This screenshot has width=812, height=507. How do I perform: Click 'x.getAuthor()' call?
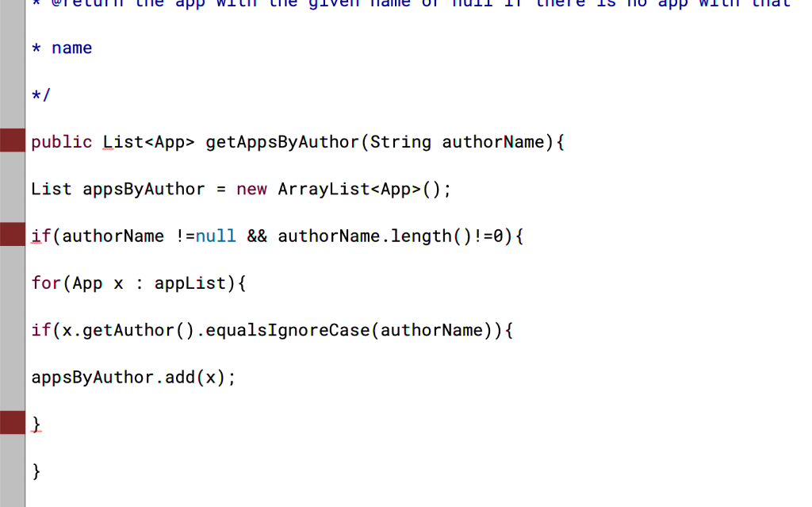click(x=128, y=330)
